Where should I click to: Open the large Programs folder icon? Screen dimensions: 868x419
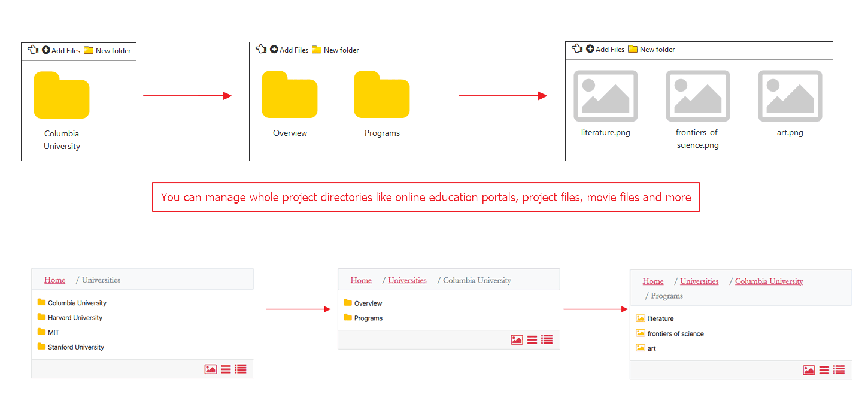click(382, 94)
